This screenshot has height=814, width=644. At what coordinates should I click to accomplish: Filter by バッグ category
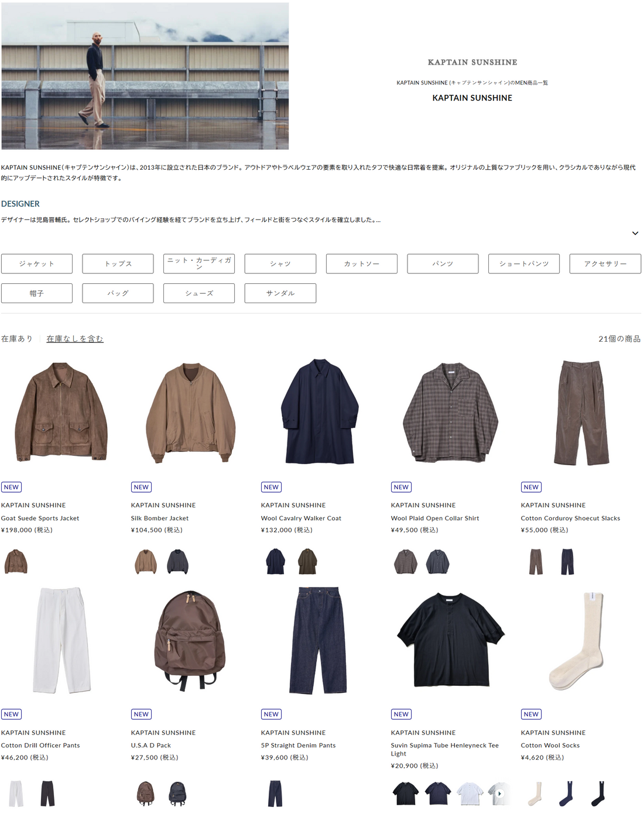(118, 293)
